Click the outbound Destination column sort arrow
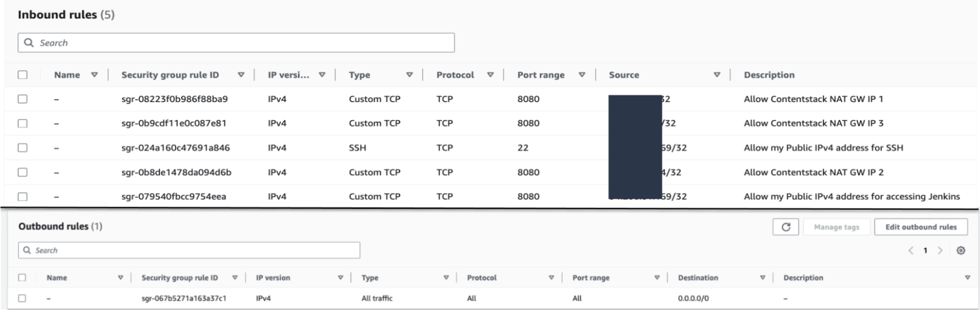The width and height of the screenshot is (980, 310). click(x=762, y=278)
